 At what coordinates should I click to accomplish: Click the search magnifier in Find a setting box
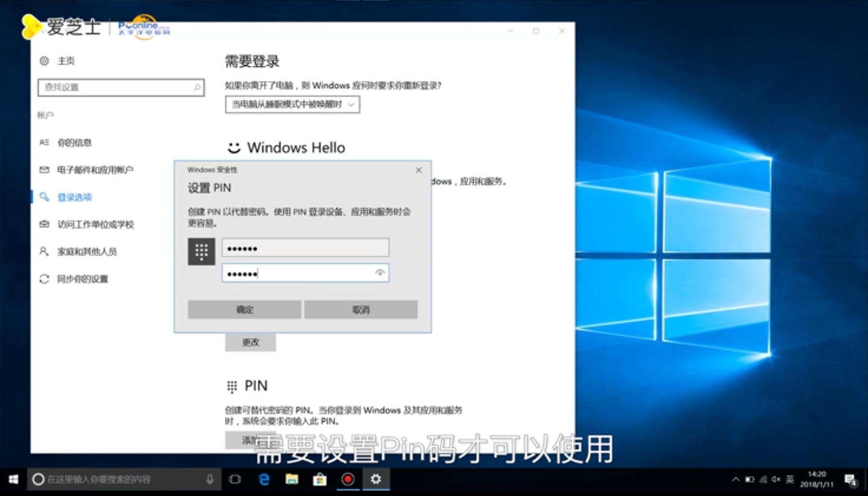(x=197, y=87)
